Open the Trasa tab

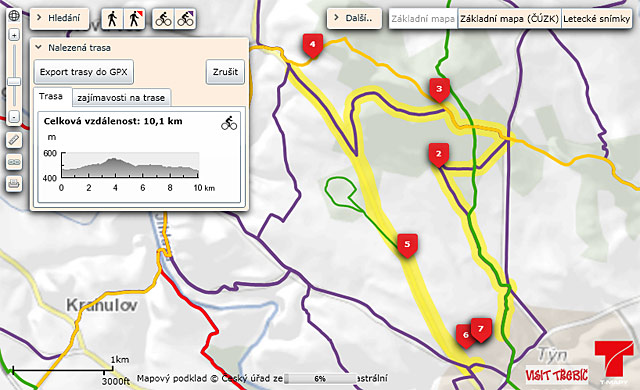tap(51, 97)
